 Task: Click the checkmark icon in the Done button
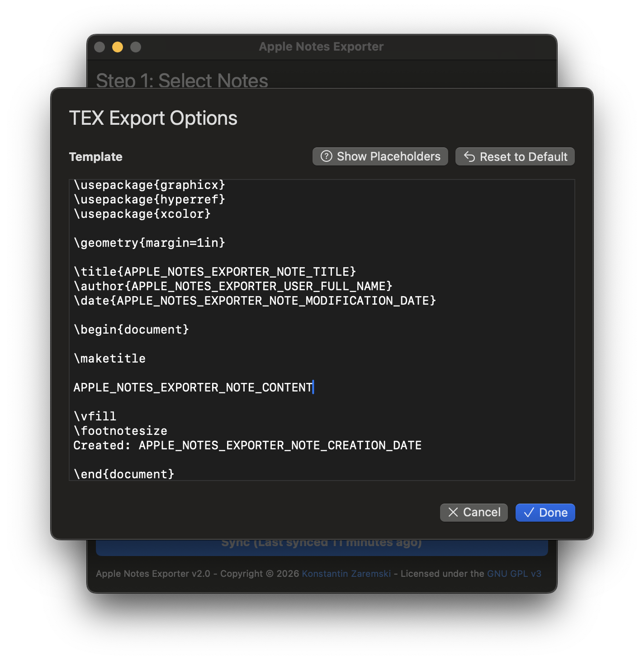coord(529,512)
